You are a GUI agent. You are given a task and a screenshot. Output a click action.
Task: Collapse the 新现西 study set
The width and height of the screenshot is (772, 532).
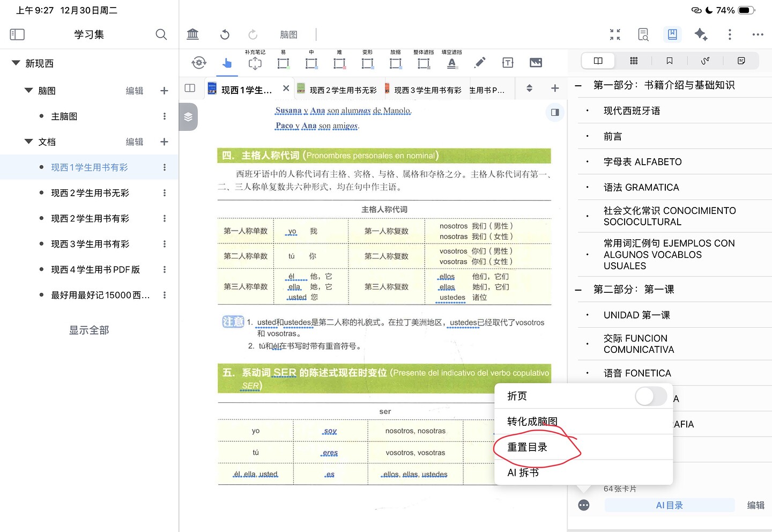pos(16,63)
